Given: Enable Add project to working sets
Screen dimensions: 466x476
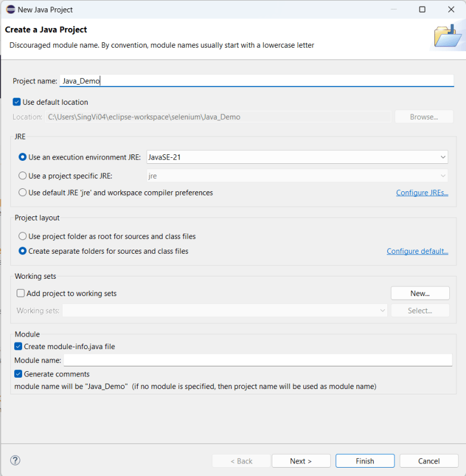Looking at the screenshot, I should 20,293.
